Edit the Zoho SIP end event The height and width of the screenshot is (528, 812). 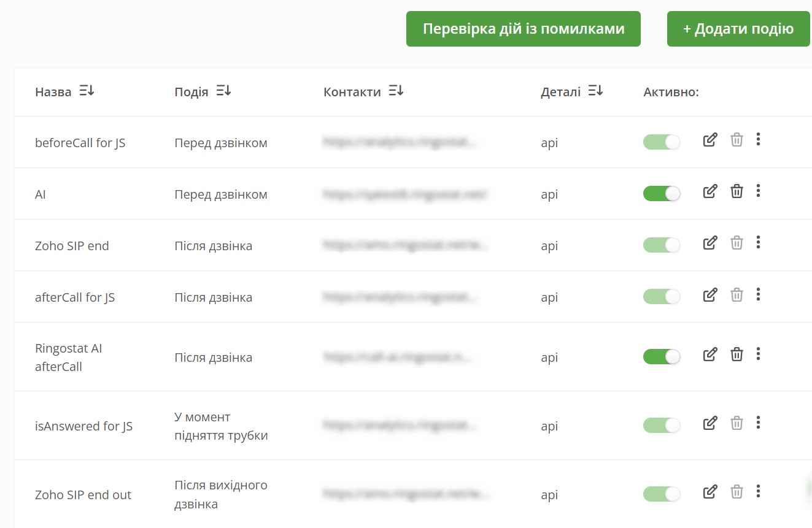[710, 243]
